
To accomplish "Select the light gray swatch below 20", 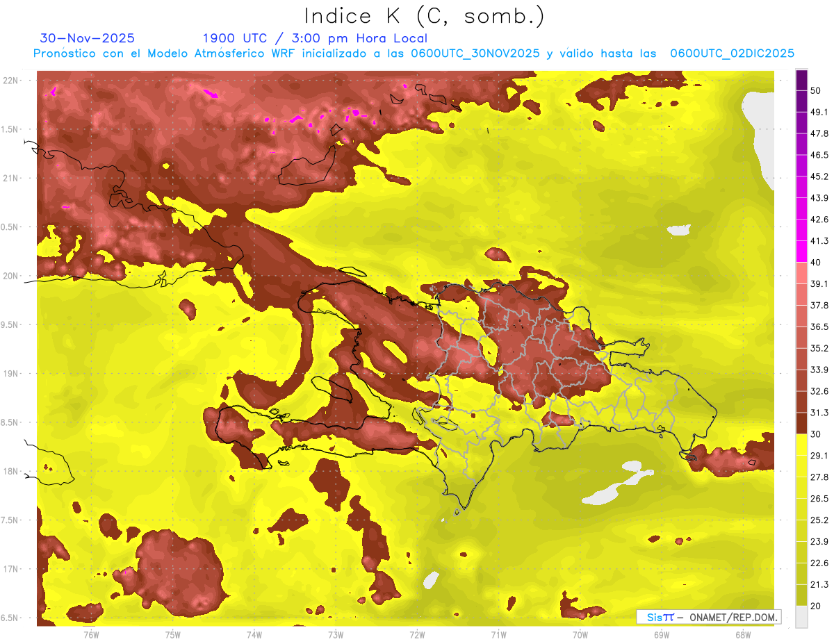I will tap(801, 617).
